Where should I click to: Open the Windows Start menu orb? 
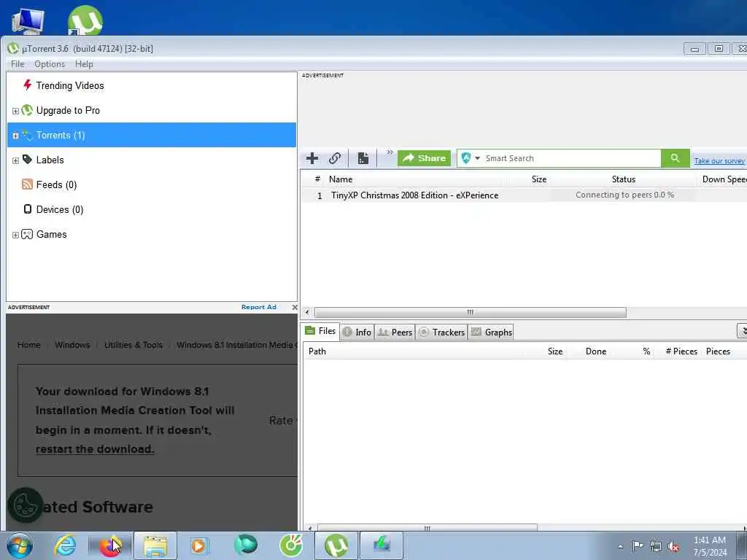pyautogui.click(x=20, y=545)
